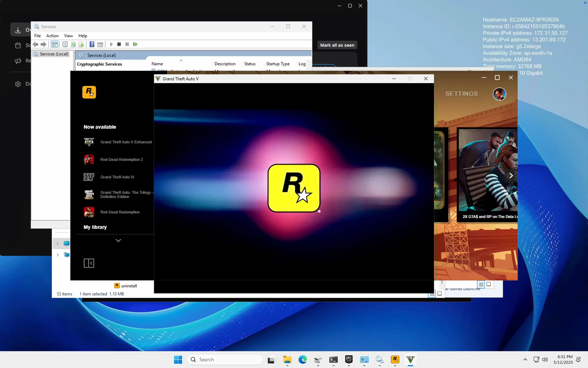Open the Help menu in Services

pos(83,36)
